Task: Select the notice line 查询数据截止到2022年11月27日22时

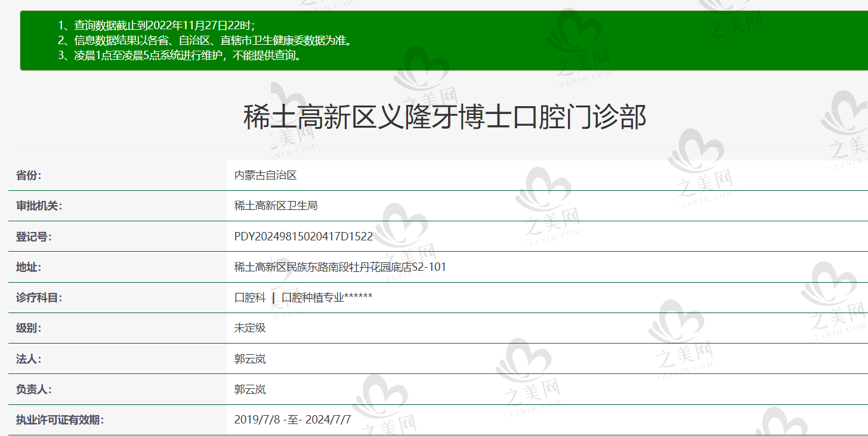Action: (x=157, y=26)
